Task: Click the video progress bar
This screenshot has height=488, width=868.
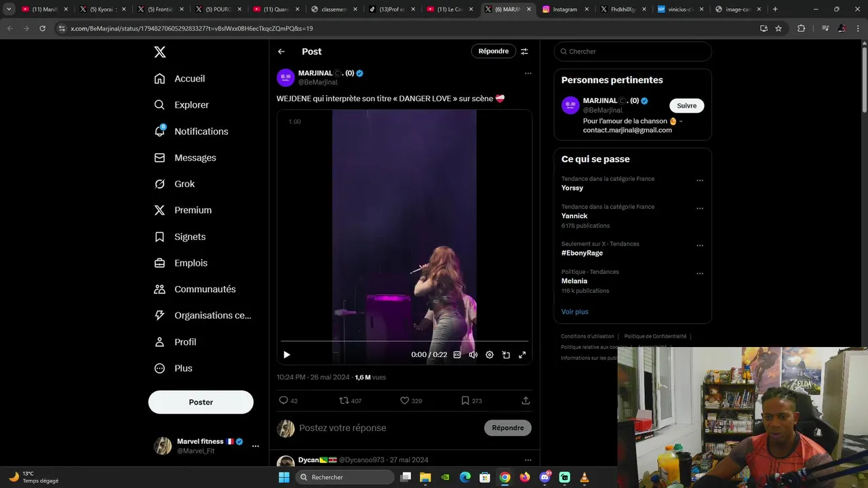Action: pos(404,341)
